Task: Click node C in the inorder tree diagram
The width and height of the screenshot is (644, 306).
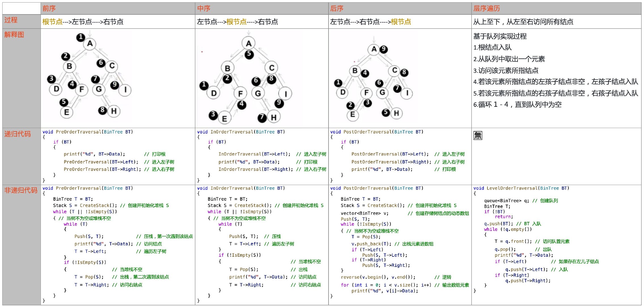Action: [x=271, y=67]
